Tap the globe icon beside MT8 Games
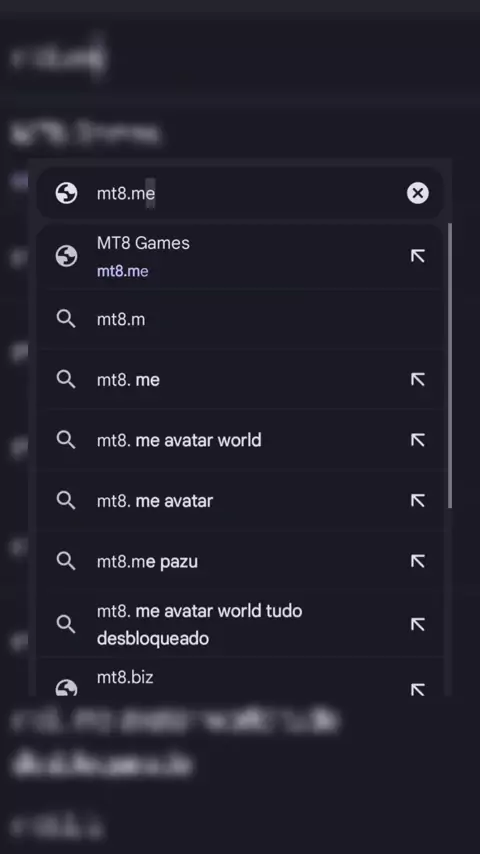The width and height of the screenshot is (480, 854). (x=66, y=256)
